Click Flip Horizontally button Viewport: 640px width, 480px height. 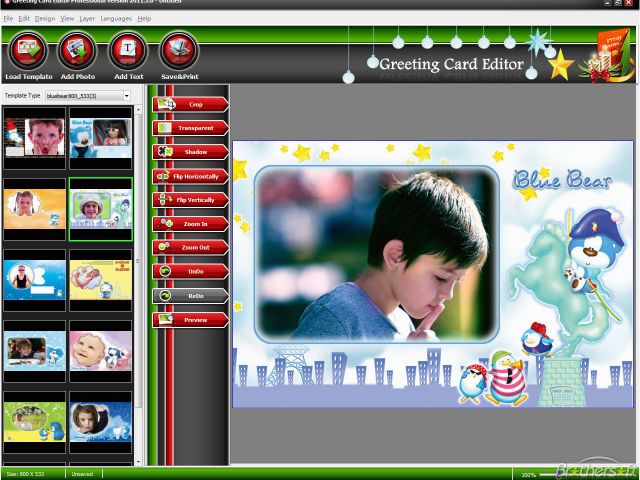[x=190, y=176]
